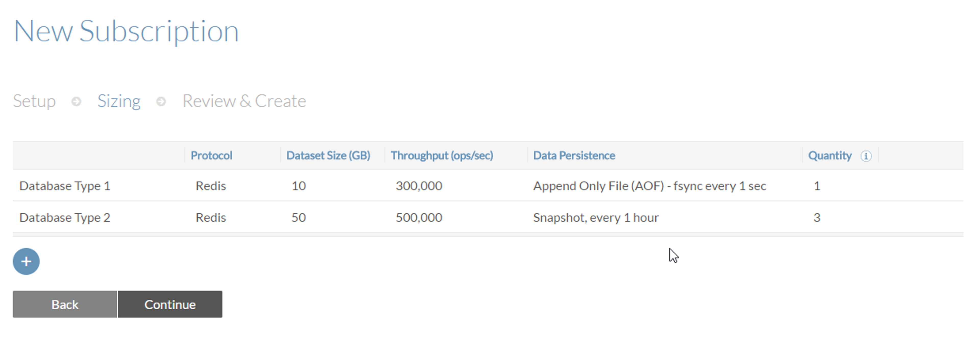Select the Database Type 2 row
The image size is (980, 338).
click(65, 217)
